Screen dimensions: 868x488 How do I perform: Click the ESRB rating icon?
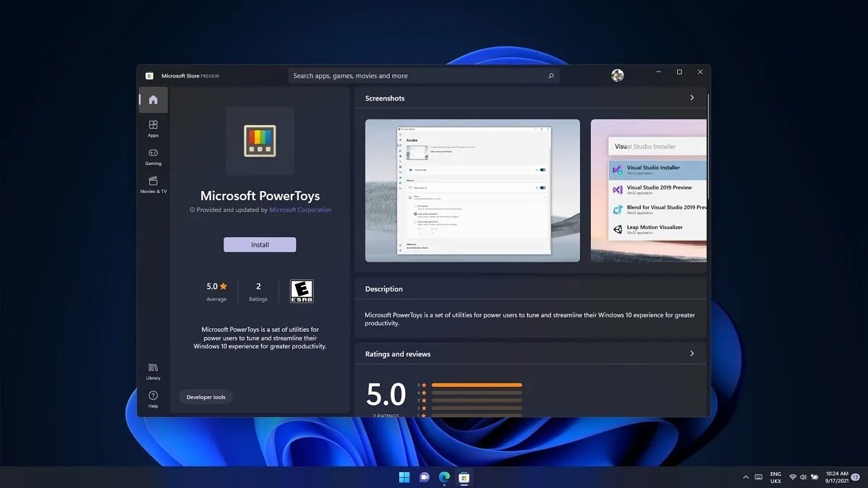pyautogui.click(x=302, y=291)
